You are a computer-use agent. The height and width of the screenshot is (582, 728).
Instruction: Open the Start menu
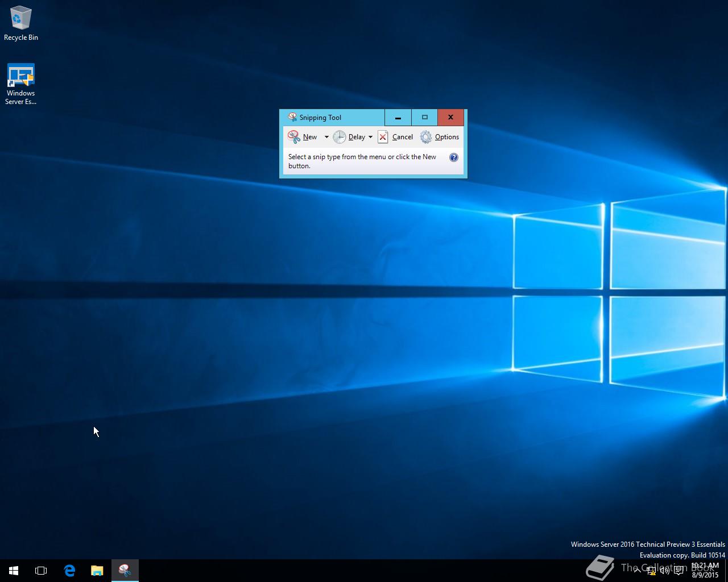point(14,571)
